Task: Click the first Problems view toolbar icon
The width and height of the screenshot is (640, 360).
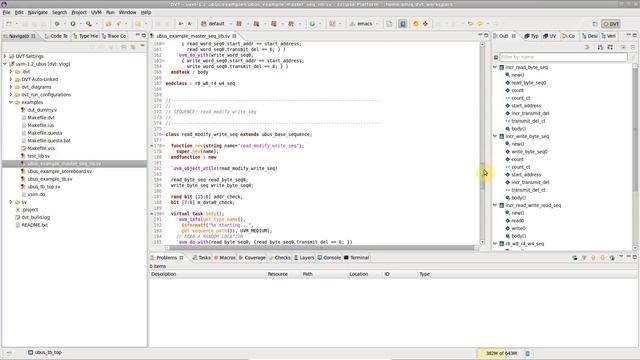Action: [575, 258]
